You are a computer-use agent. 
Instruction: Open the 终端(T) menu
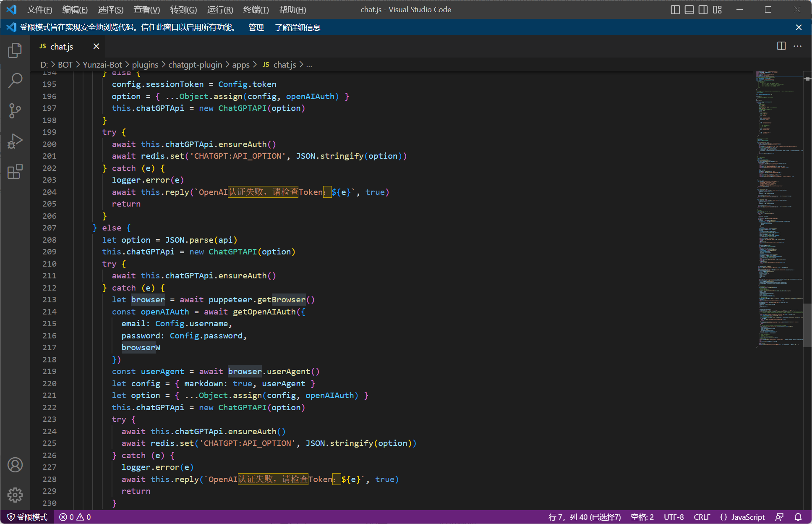(x=256, y=9)
